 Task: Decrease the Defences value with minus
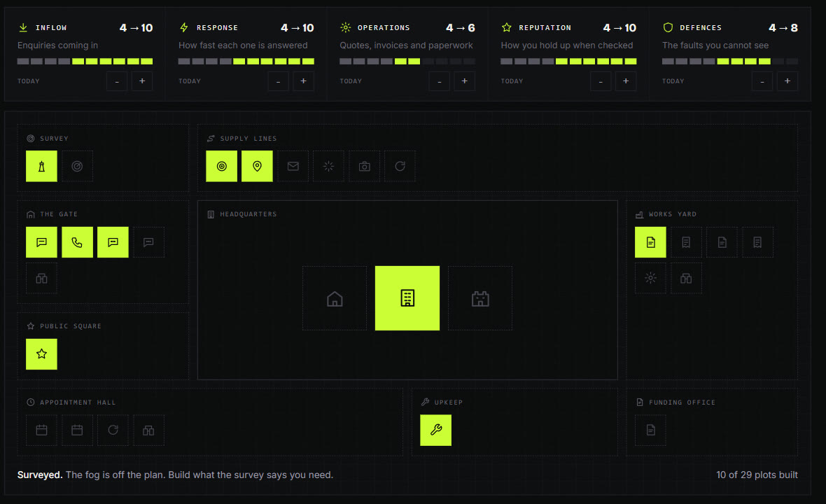click(x=762, y=81)
